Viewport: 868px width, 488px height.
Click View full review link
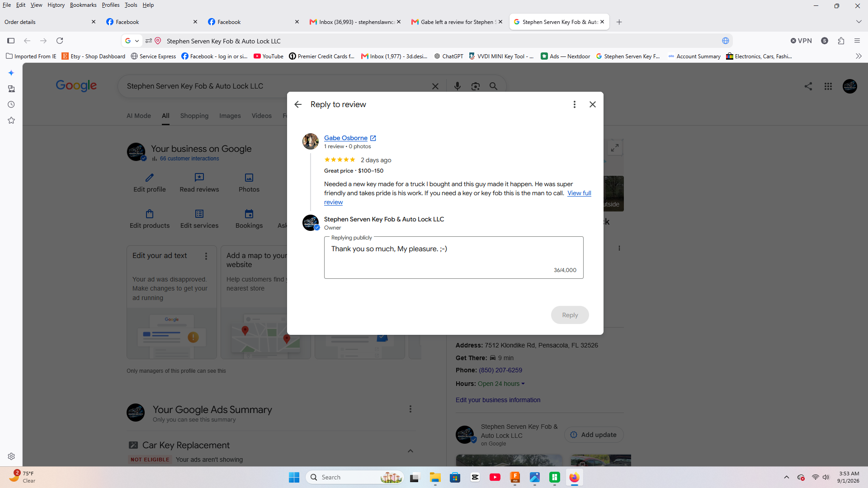pos(579,193)
